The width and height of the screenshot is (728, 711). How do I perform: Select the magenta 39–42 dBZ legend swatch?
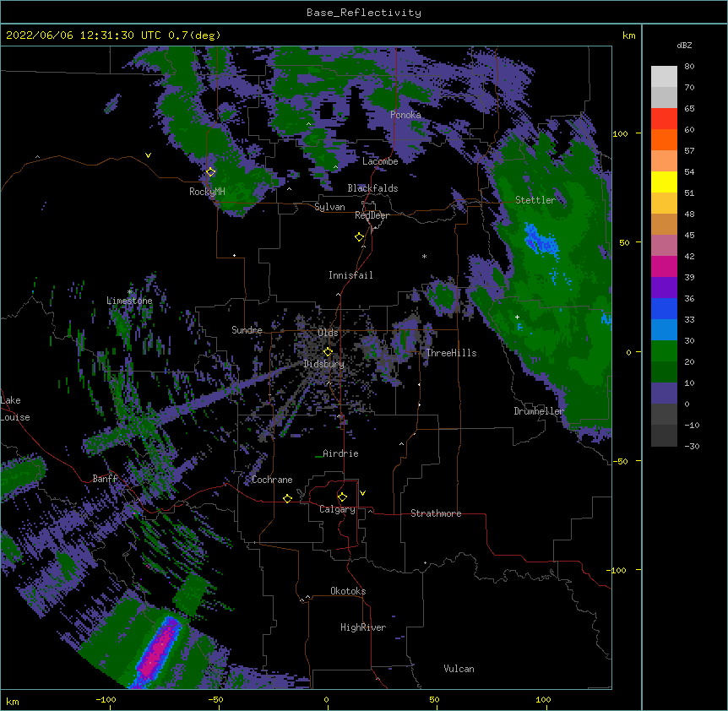[664, 266]
